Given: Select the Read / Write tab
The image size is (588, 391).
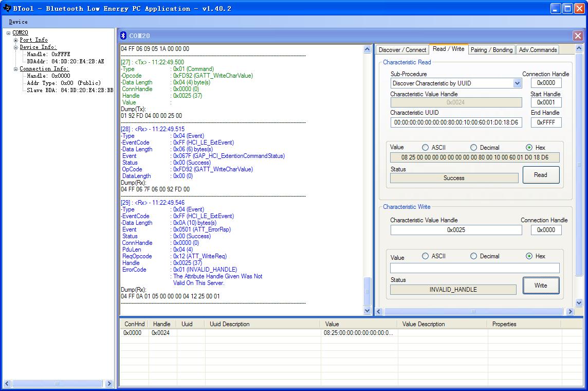Looking at the screenshot, I should 448,49.
